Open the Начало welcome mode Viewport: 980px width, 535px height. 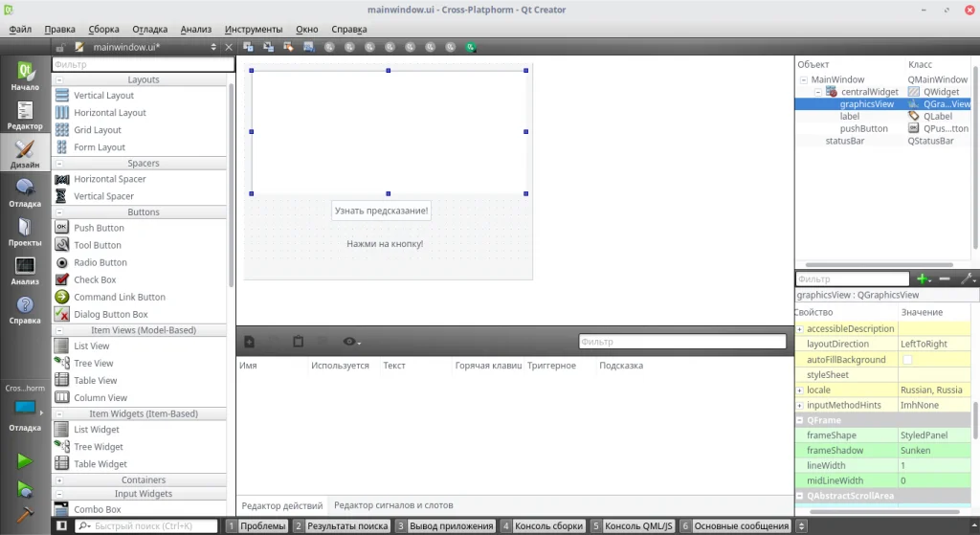25,77
